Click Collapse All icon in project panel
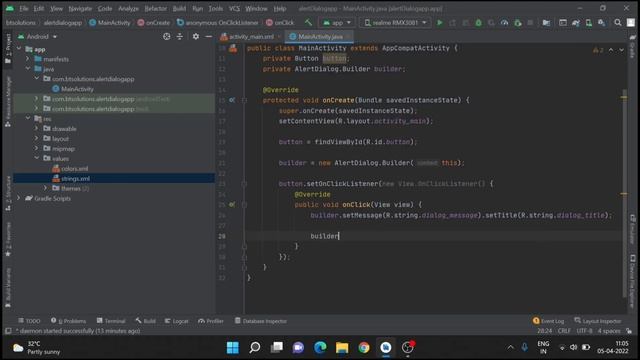640x360 pixels. pos(180,37)
